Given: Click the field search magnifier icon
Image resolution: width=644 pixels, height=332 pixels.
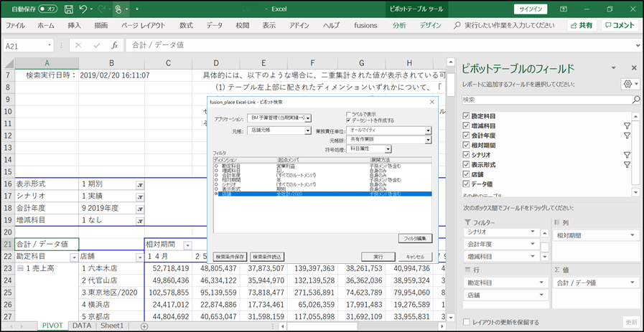Looking at the screenshot, I should point(636,99).
